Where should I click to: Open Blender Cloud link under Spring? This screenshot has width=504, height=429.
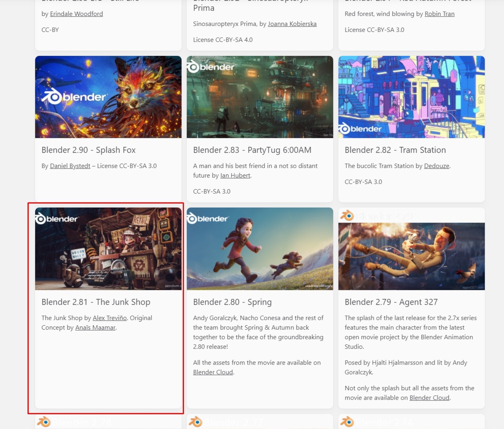tap(213, 372)
